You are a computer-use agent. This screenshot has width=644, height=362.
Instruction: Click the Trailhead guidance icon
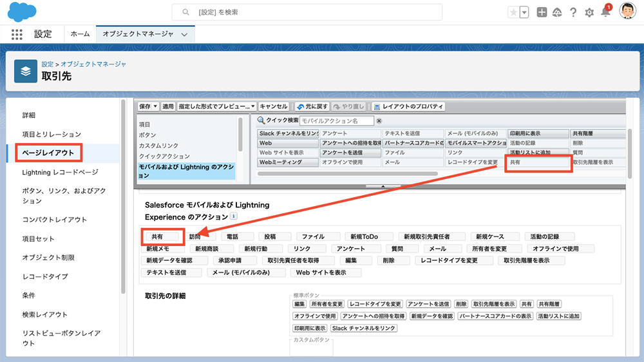pos(557,12)
